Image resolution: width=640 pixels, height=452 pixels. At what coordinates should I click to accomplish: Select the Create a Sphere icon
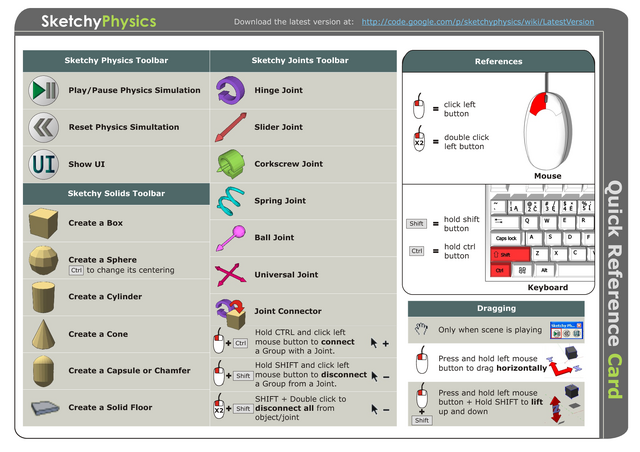click(43, 260)
